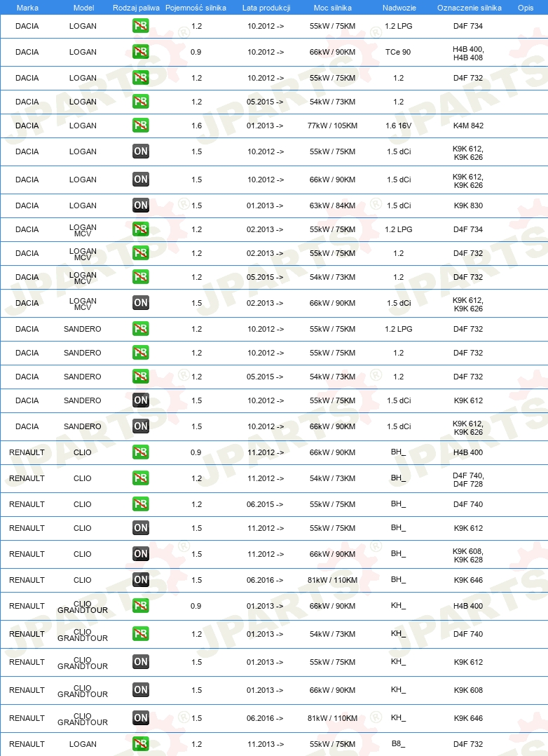Select production date '11.2013 ->'
548x756 pixels.
point(265,744)
